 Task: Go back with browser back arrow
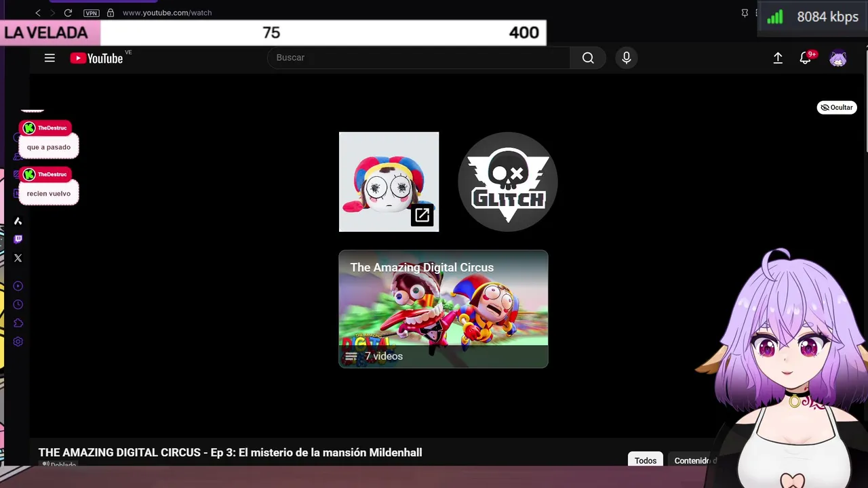[x=38, y=13]
